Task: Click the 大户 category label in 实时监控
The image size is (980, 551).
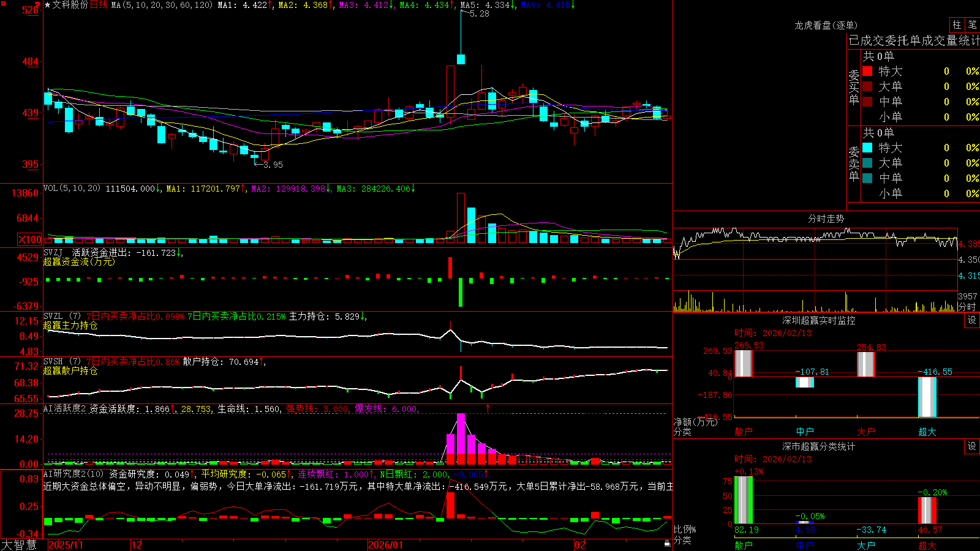Action: click(866, 432)
